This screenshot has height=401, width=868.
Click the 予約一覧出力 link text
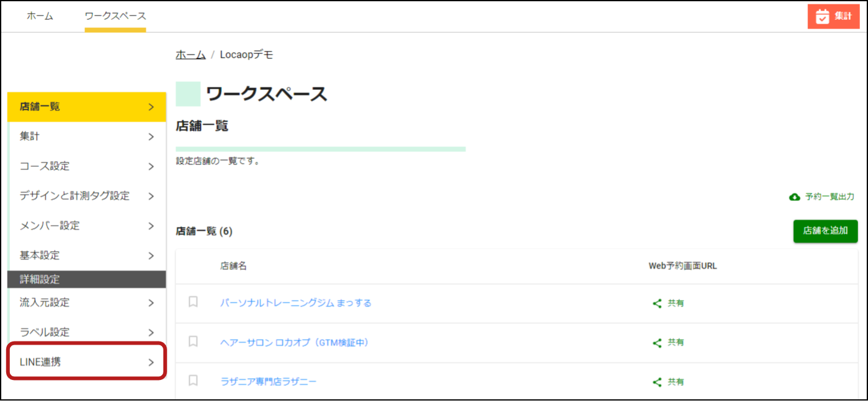coord(830,197)
